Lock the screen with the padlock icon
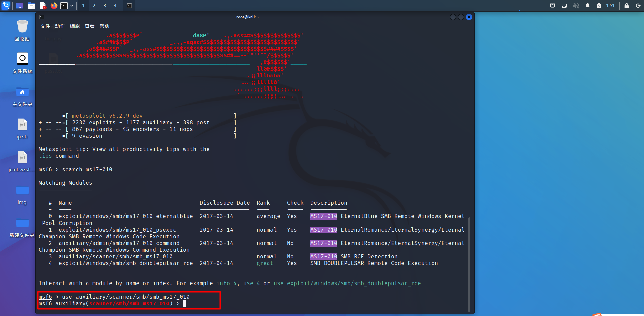Screen dimensions: 644x316 pyautogui.click(x=627, y=6)
